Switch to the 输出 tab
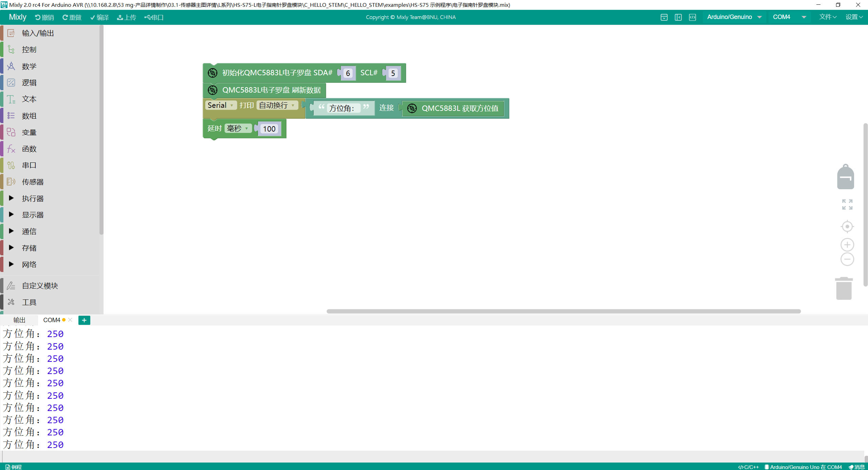Image resolution: width=868 pixels, height=470 pixels. 19,320
